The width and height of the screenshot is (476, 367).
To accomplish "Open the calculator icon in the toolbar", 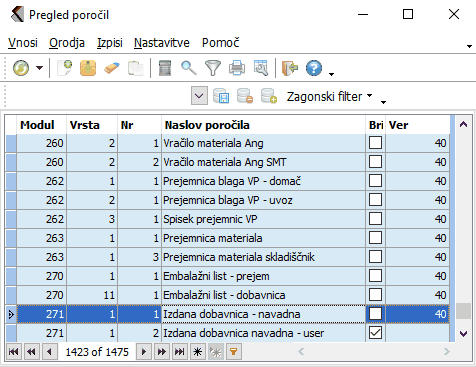I will [165, 68].
